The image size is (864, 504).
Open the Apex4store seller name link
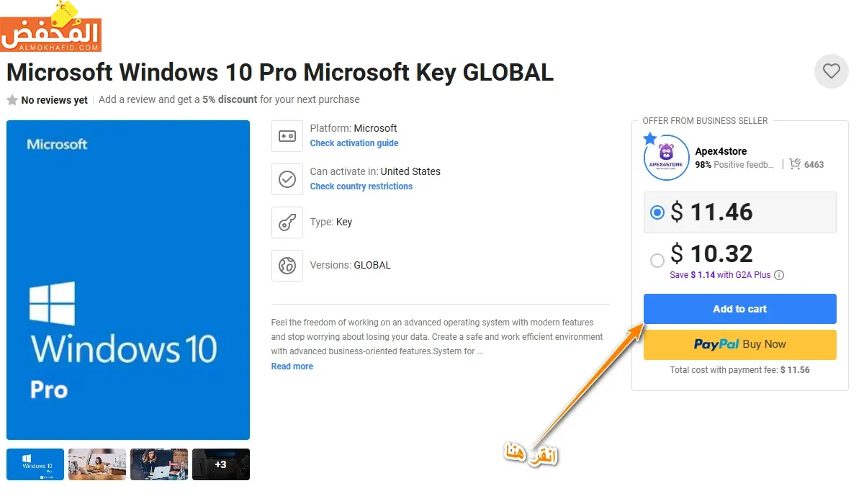[x=721, y=151]
